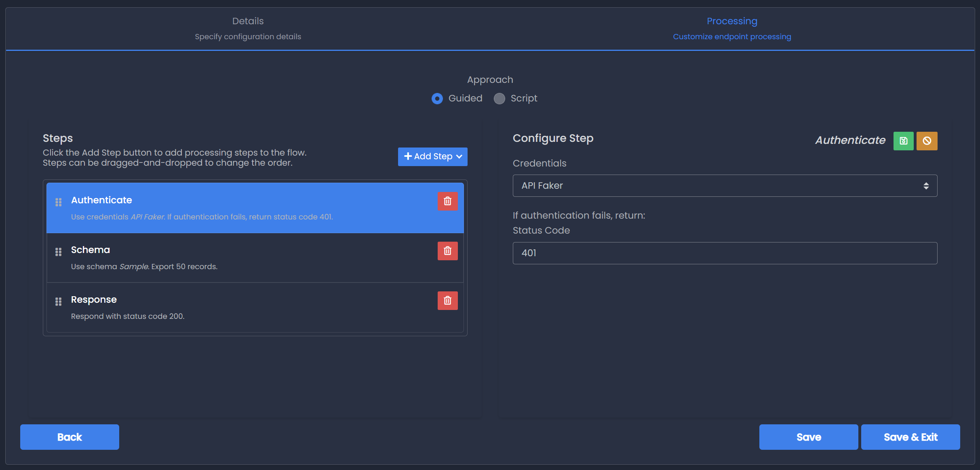Grab drag handle of Response step
This screenshot has width=980, height=470.
point(59,301)
